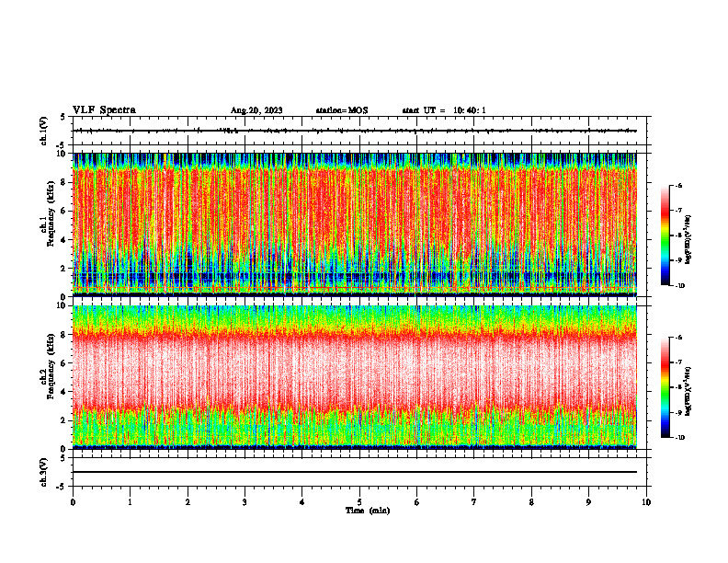Click the "6" kHz tick on ch.2 spectrogram
Viewport: 728px width, 563px height.
tap(63, 363)
